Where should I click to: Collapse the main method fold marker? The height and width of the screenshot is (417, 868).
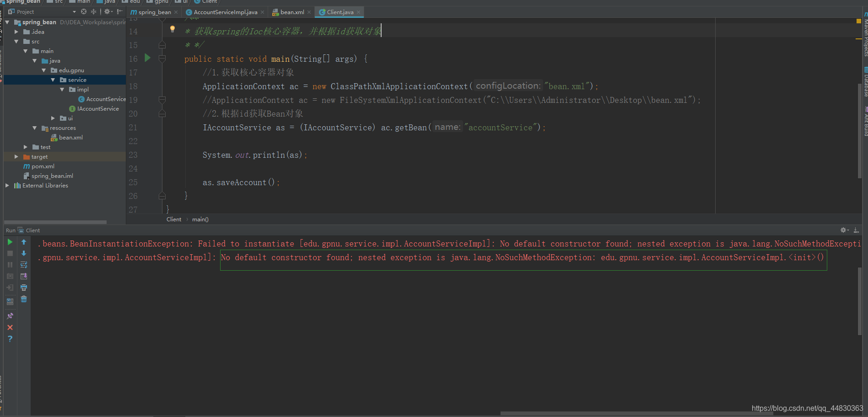click(x=162, y=59)
